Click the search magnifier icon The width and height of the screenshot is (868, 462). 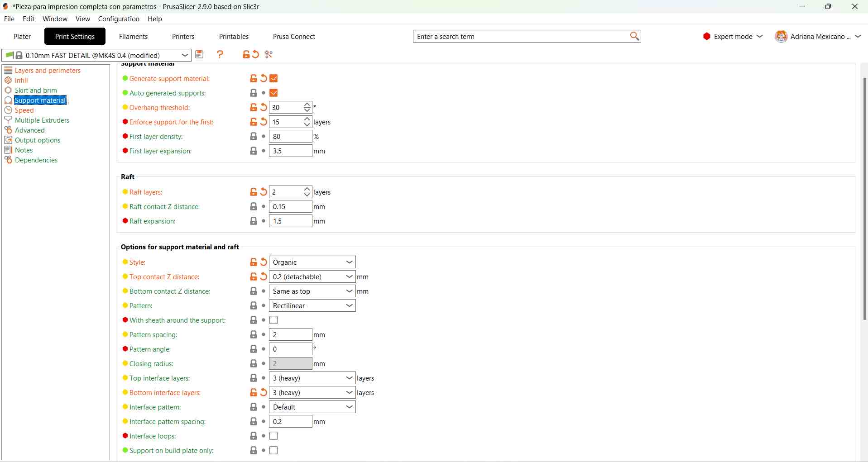click(x=634, y=36)
